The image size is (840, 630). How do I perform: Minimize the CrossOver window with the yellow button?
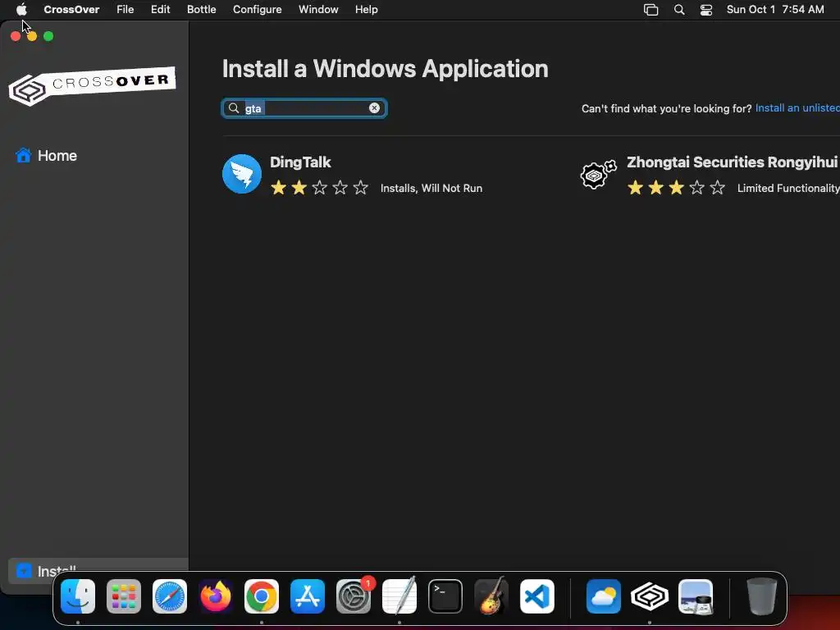[x=32, y=36]
